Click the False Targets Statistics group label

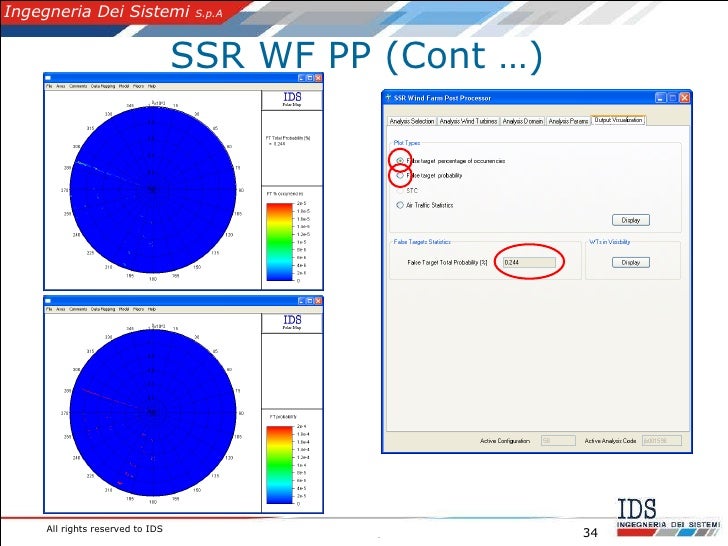pyautogui.click(x=422, y=242)
